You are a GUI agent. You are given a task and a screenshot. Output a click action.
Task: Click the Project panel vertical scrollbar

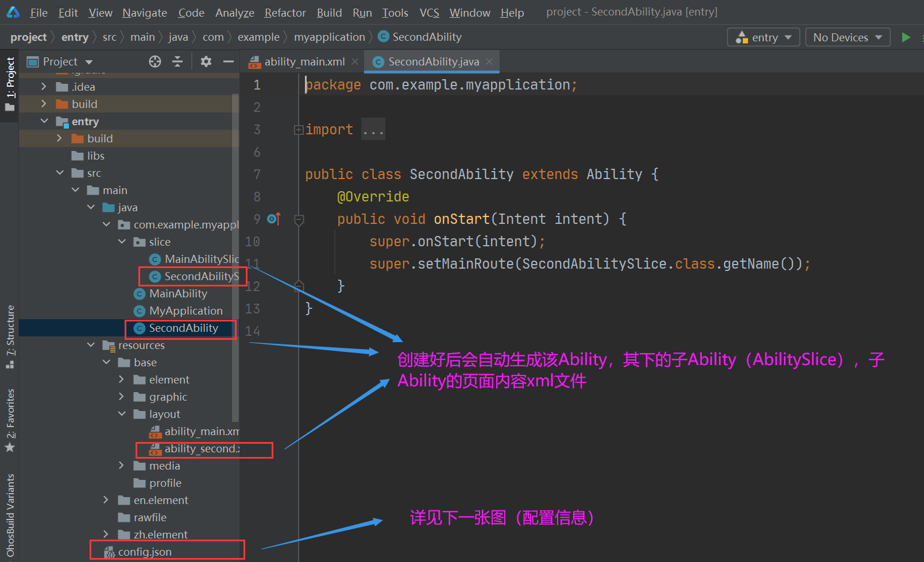tap(235, 258)
